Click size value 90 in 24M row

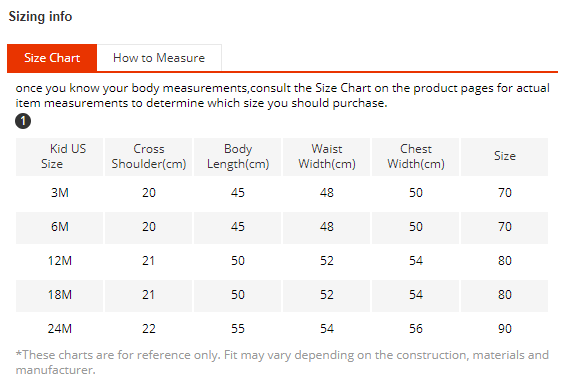[x=505, y=329]
